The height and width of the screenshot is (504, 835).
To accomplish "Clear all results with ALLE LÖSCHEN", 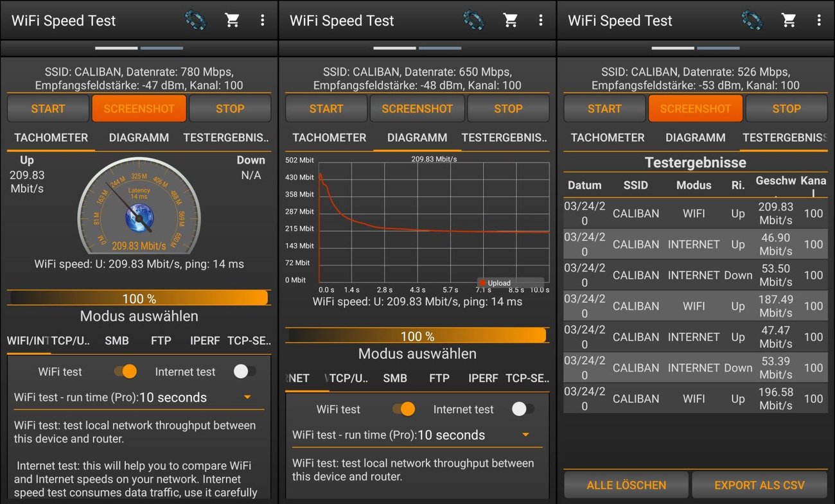I will point(626,485).
